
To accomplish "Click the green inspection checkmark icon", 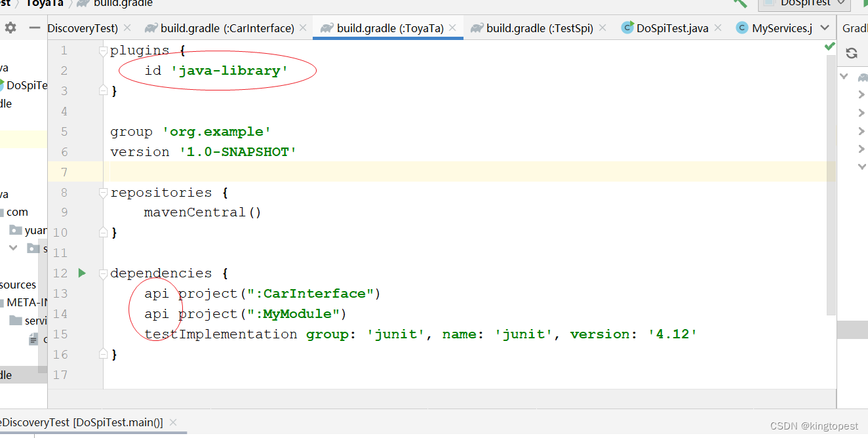I will pos(829,47).
